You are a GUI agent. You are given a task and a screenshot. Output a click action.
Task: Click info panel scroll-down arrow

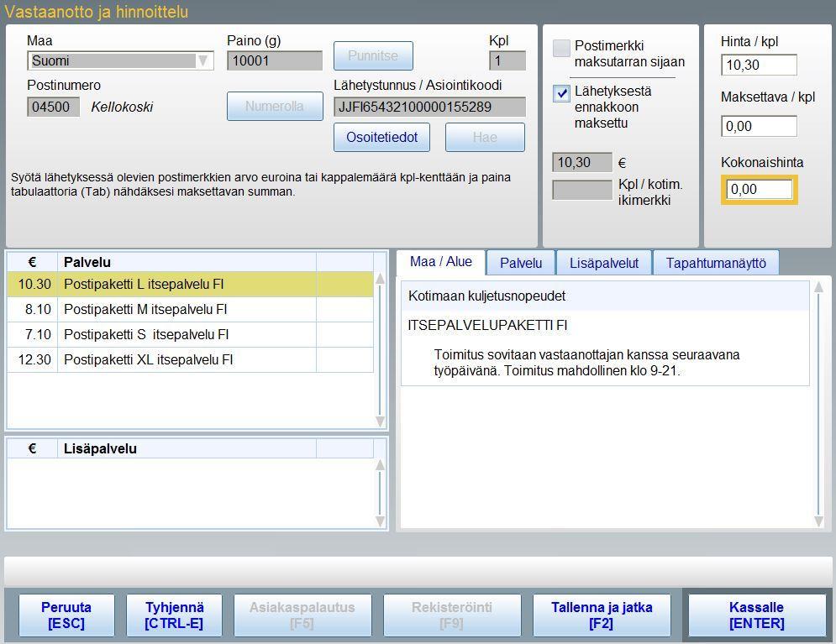tap(819, 521)
